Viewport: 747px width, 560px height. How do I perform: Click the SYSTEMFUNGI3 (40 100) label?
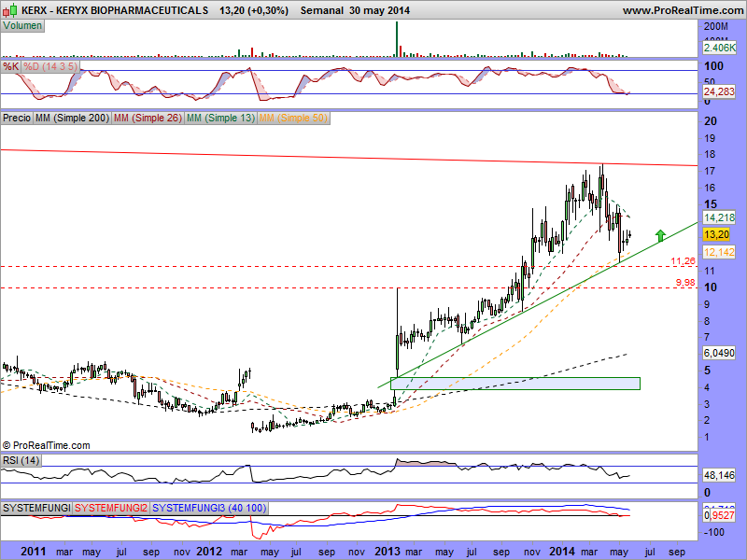[x=209, y=508]
